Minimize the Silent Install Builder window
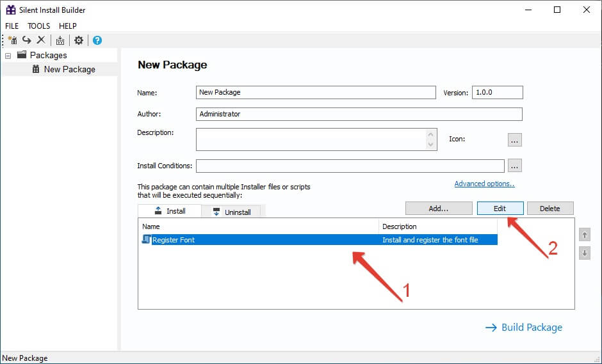Image resolution: width=602 pixels, height=364 pixels. 528,10
